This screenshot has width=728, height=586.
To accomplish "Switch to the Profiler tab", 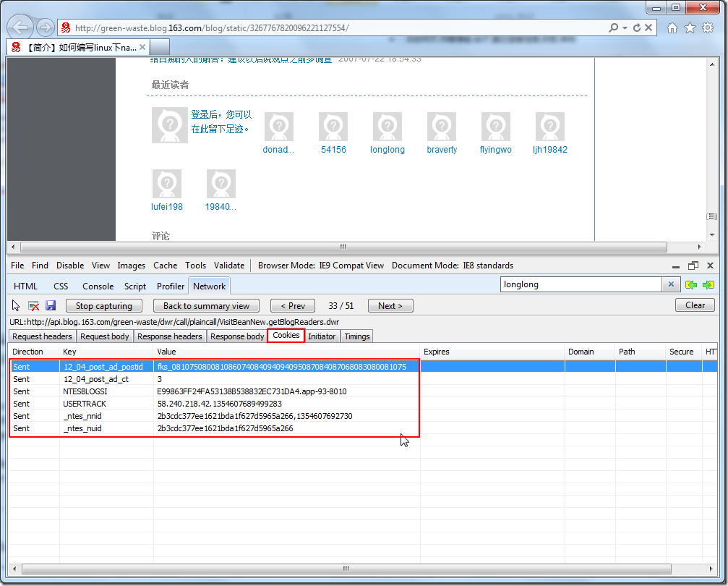I will (x=171, y=286).
